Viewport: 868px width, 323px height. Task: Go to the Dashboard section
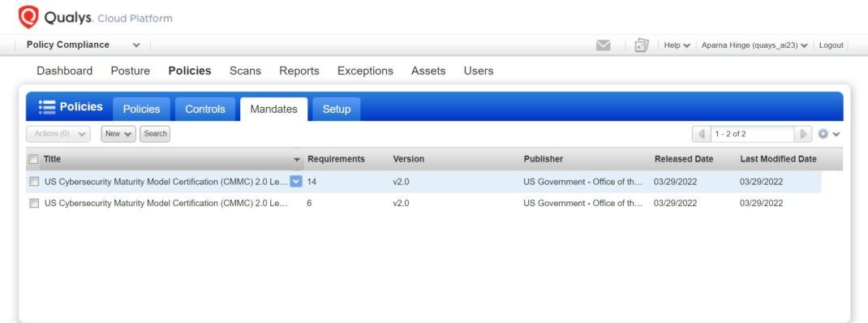(x=65, y=71)
